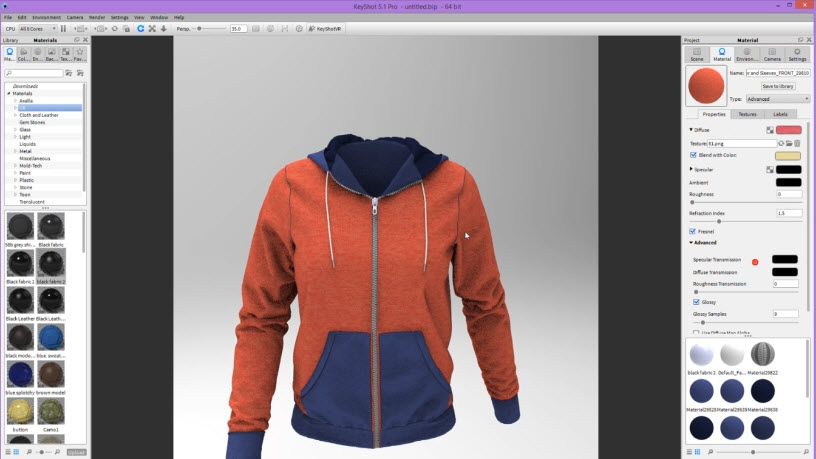The height and width of the screenshot is (459, 816).
Task: Select the Black Fabric material thumbnail
Action: tap(50, 226)
